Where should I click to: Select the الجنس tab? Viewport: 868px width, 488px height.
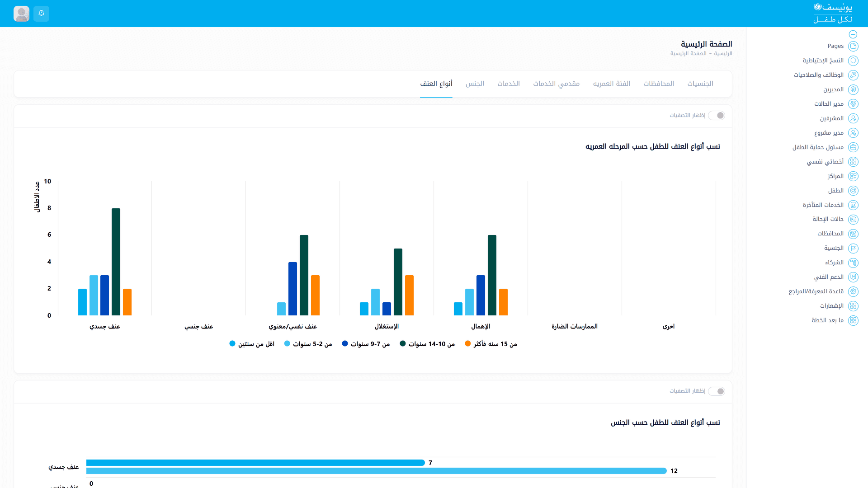click(x=475, y=84)
